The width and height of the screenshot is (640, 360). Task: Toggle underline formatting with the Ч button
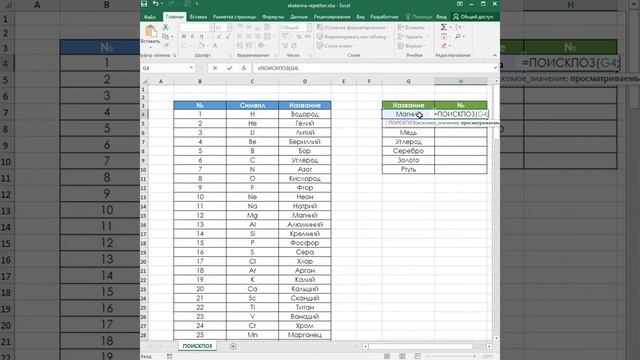click(x=201, y=36)
